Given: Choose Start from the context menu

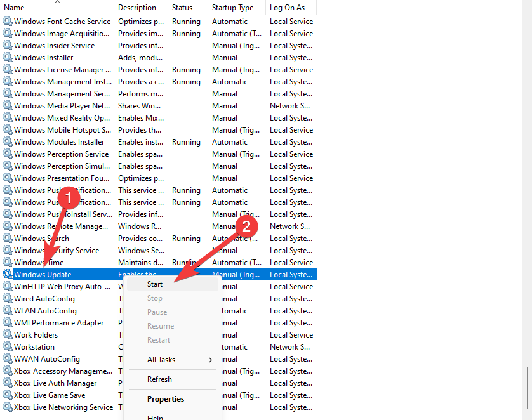Looking at the screenshot, I should pos(155,284).
